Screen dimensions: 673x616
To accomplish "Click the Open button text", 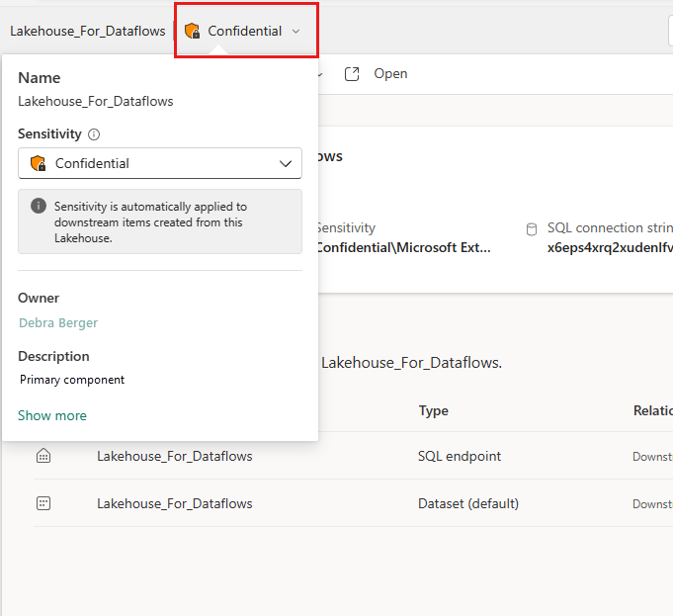I will click(x=390, y=74).
